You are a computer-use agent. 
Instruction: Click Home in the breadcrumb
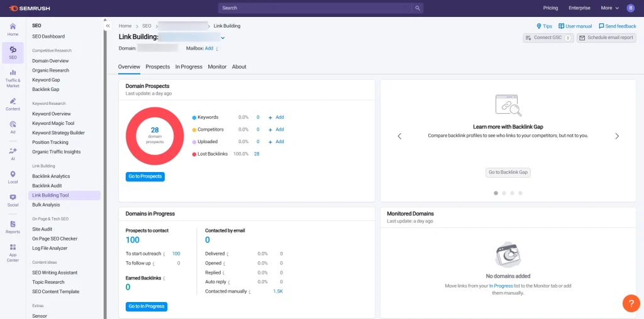pos(125,26)
